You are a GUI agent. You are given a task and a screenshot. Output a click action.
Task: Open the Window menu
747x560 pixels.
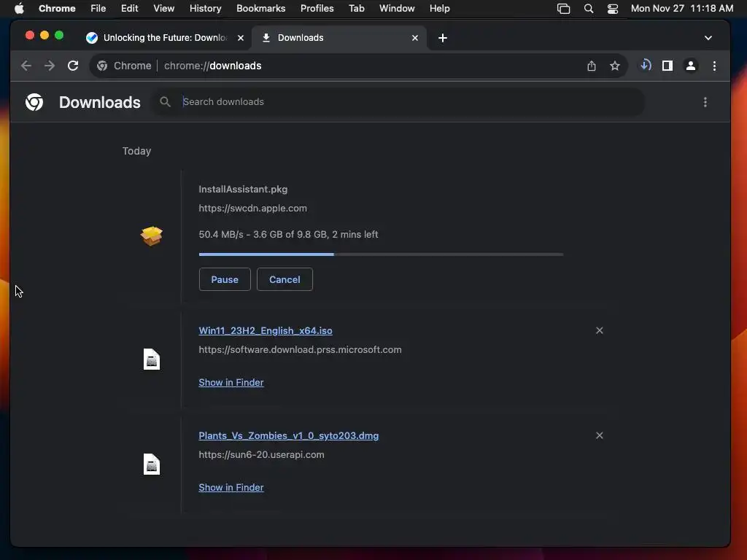point(397,8)
